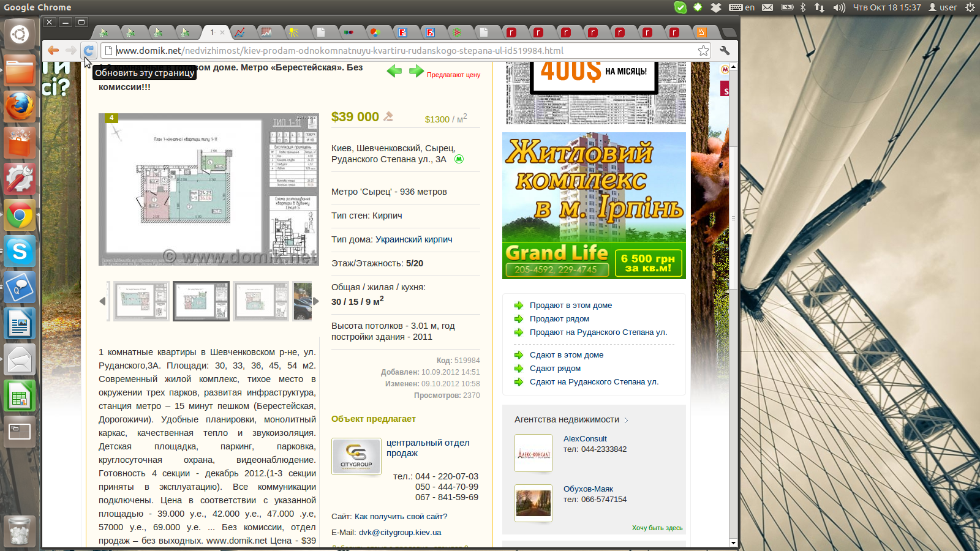This screenshot has height=551, width=980.
Task: Click the AlexConsult agency name
Action: tap(585, 439)
